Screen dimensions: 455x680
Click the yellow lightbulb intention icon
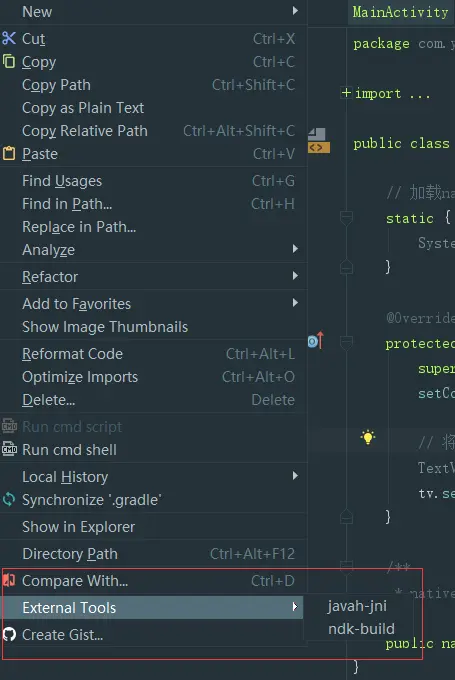(x=368, y=437)
